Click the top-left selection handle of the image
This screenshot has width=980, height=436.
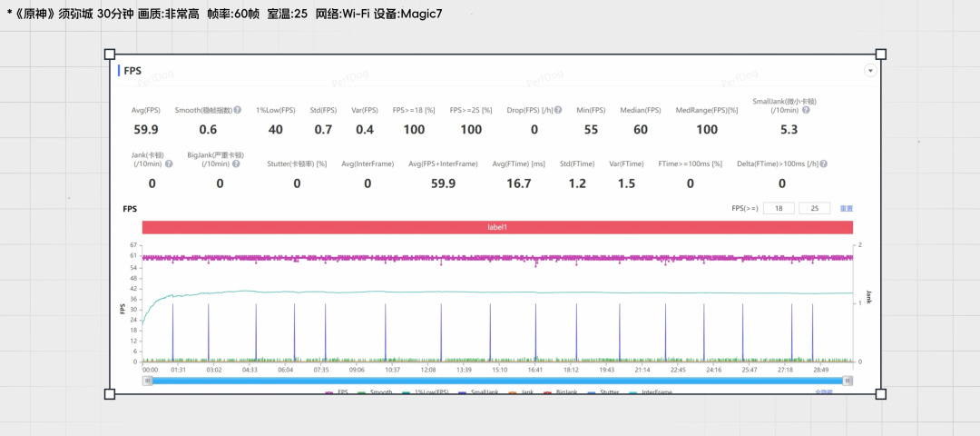110,54
